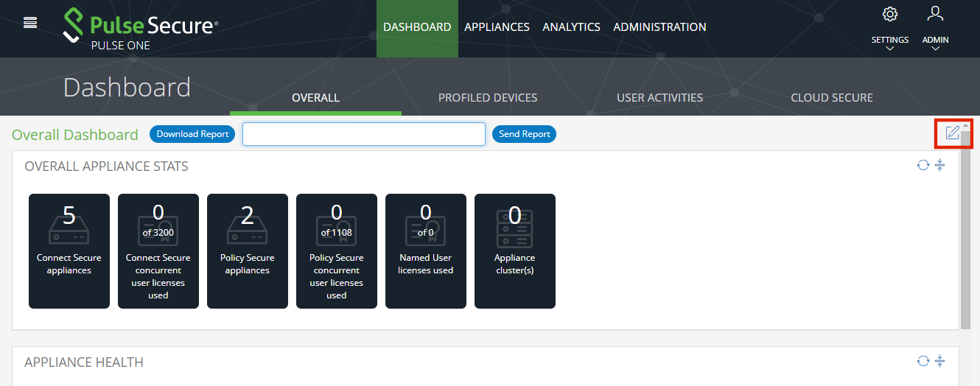Refresh the Appliance Health panel
The height and width of the screenshot is (386, 980).
pos(923,361)
